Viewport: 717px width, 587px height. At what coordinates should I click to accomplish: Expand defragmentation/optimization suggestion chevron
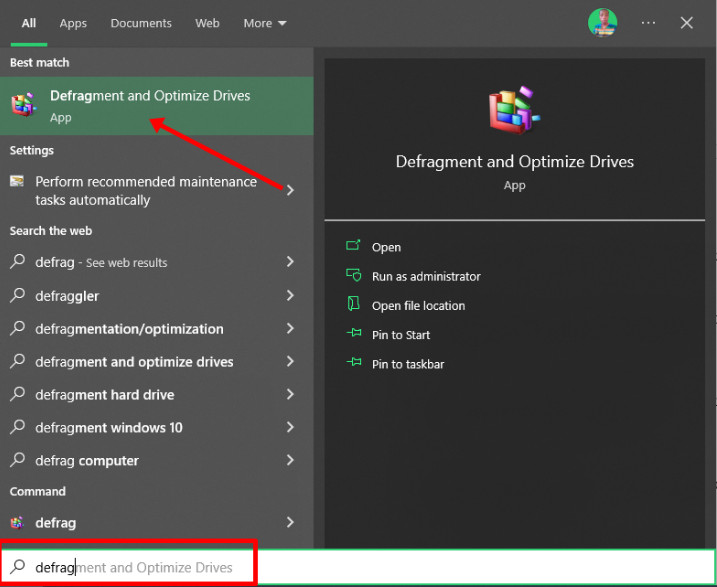point(290,328)
